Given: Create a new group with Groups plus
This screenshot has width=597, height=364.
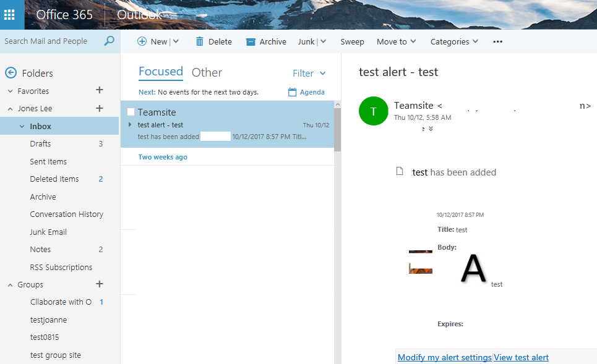Looking at the screenshot, I should [100, 284].
